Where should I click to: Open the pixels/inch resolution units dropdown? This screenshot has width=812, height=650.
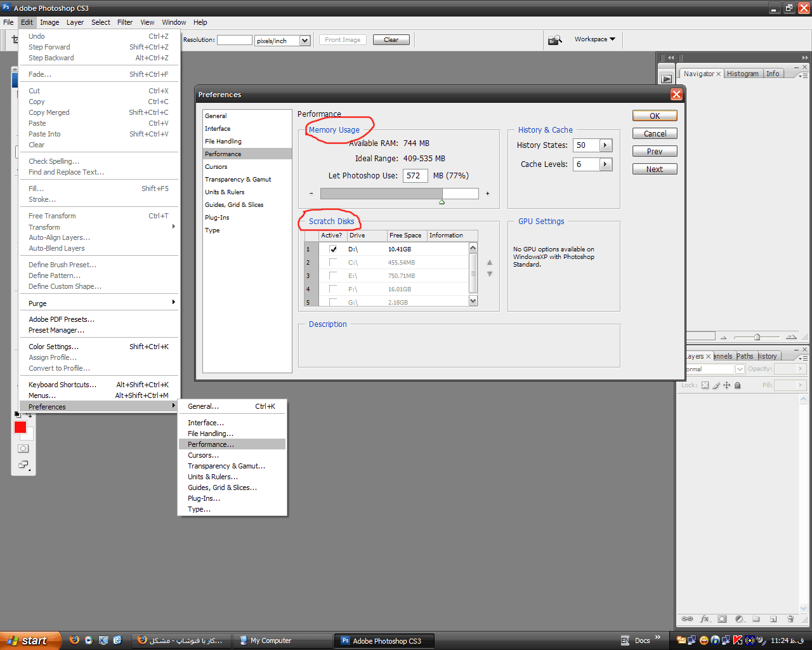(x=304, y=41)
